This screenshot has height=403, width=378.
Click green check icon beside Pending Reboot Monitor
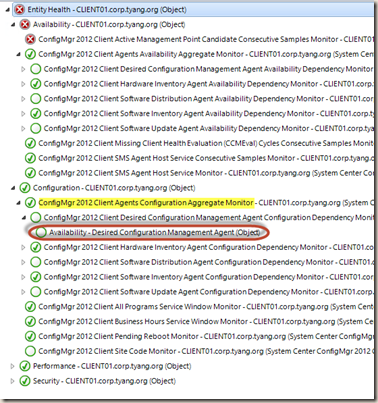30,336
